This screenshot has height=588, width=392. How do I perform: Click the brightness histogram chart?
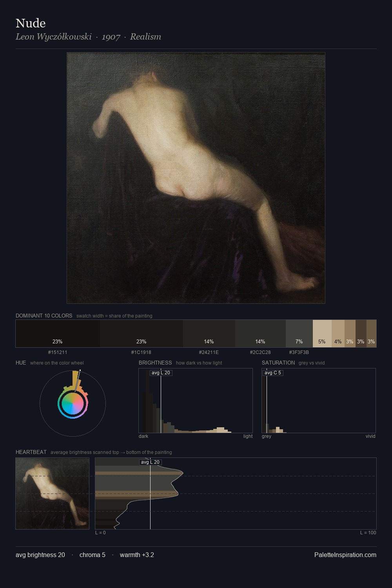(x=196, y=401)
